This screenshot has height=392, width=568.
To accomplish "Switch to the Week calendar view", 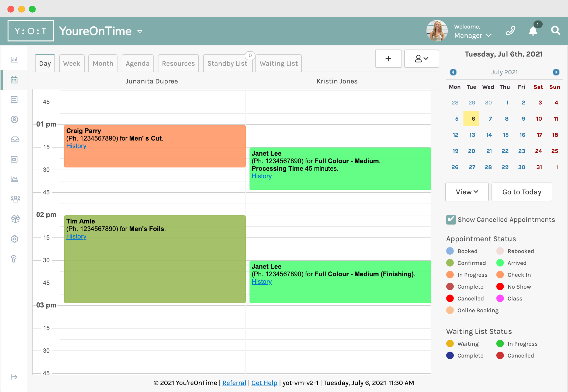I will point(71,63).
